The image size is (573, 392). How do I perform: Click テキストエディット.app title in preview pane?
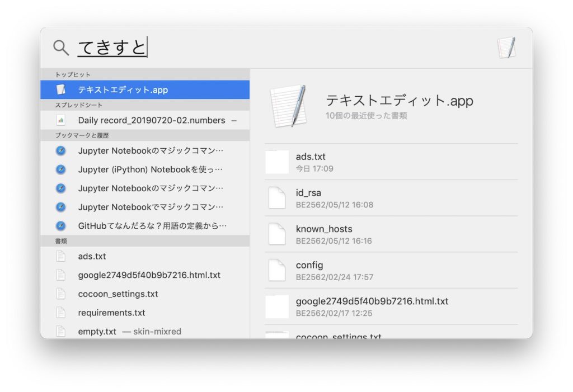[400, 101]
